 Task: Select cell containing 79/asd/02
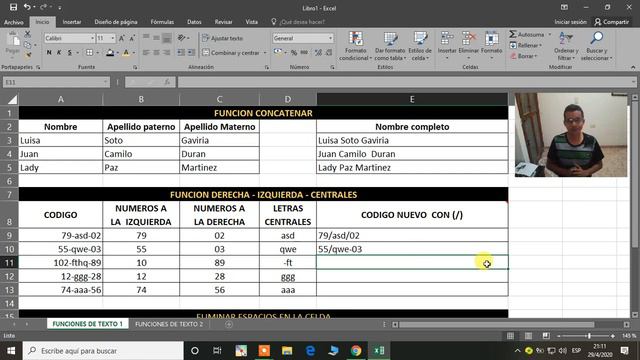412,236
